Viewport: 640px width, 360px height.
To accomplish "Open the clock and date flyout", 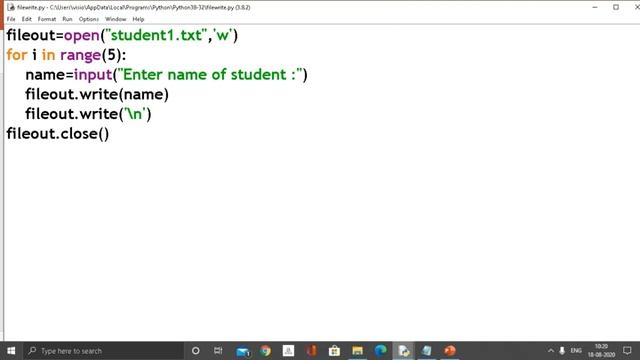I will (x=601, y=351).
